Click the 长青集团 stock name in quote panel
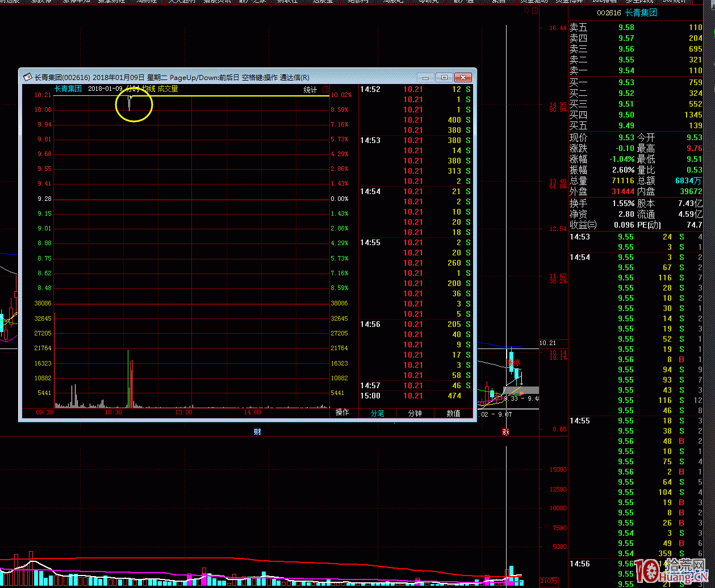Viewport: 715px width, 588px height. tap(641, 12)
